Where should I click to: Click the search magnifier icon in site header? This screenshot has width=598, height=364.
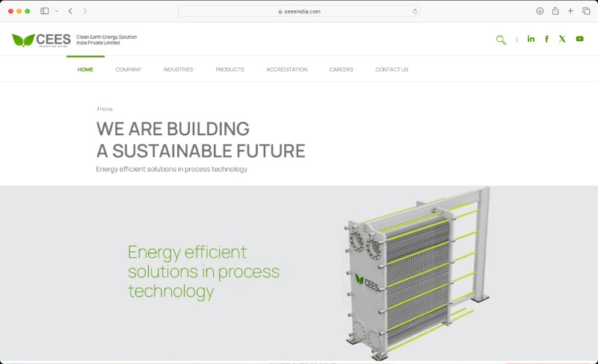pos(501,40)
